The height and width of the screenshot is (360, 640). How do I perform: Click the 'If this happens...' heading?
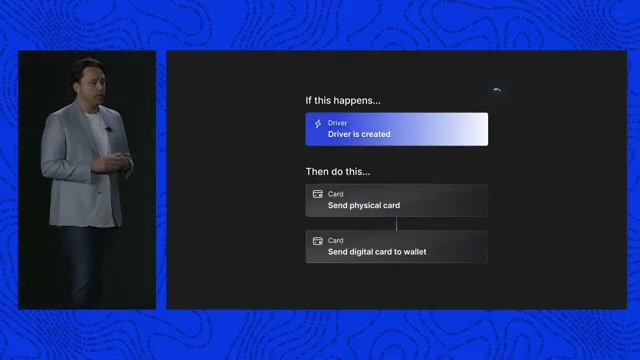click(x=343, y=100)
